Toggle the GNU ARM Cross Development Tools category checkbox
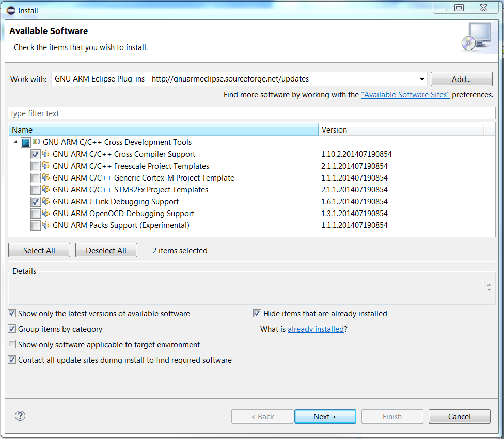 25,142
